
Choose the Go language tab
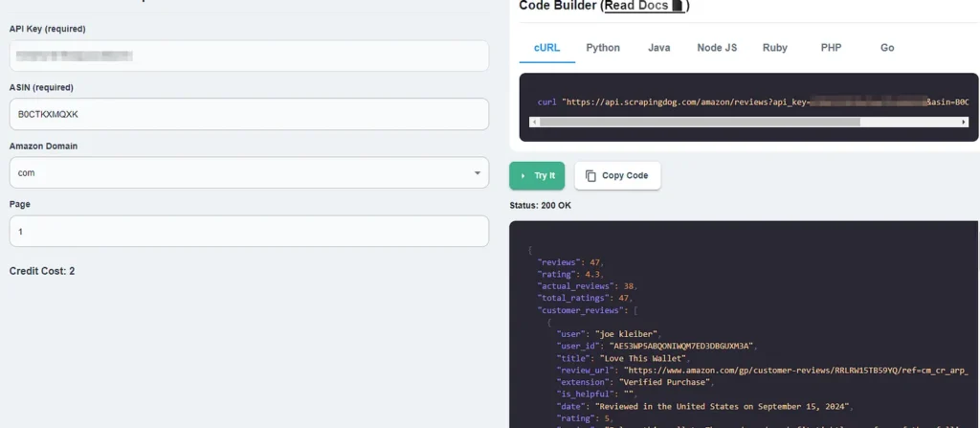coord(887,48)
